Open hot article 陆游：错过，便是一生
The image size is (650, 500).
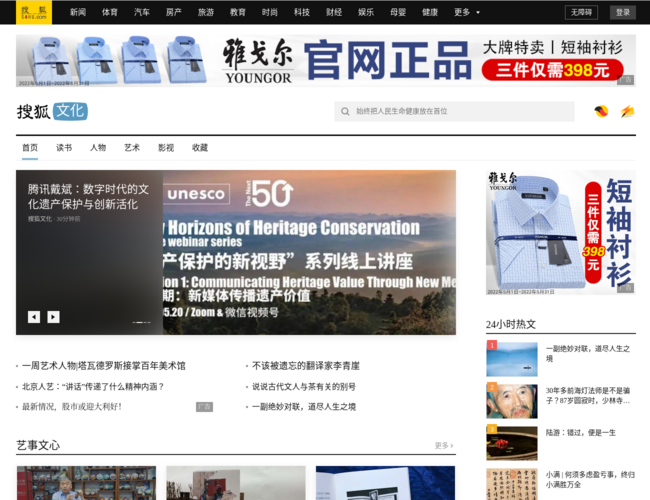pyautogui.click(x=581, y=432)
